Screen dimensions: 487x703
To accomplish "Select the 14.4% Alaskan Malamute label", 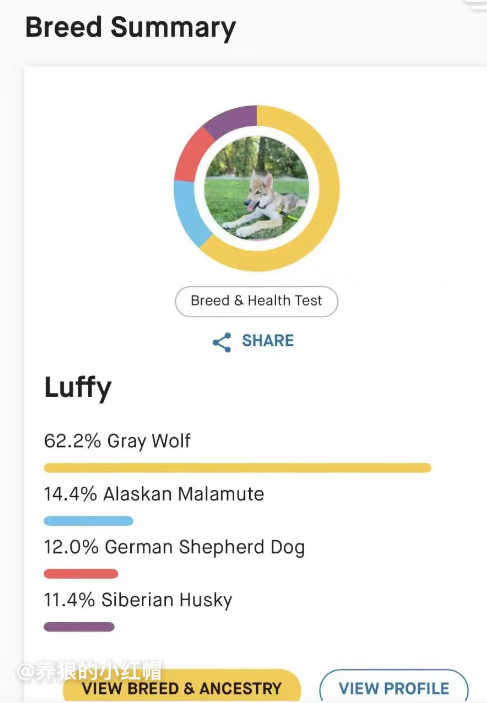I will (x=154, y=494).
